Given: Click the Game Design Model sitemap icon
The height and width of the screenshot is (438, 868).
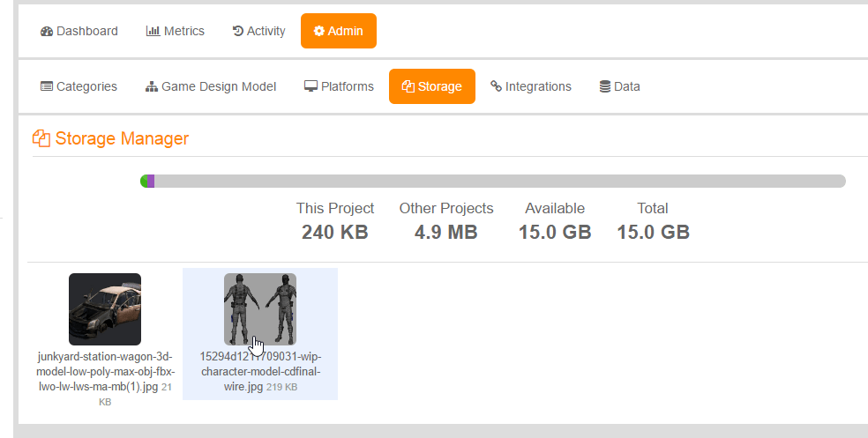Looking at the screenshot, I should [x=152, y=86].
